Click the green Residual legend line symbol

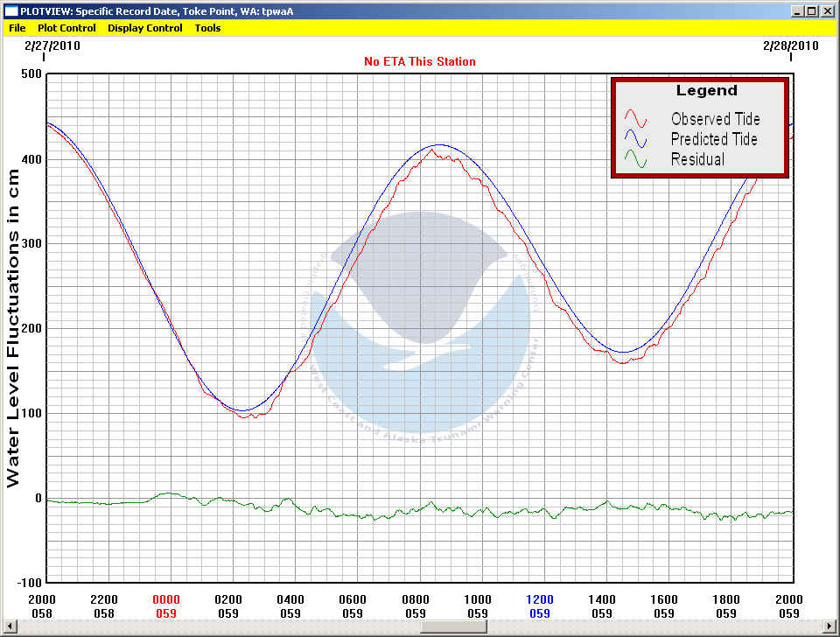coord(636,159)
